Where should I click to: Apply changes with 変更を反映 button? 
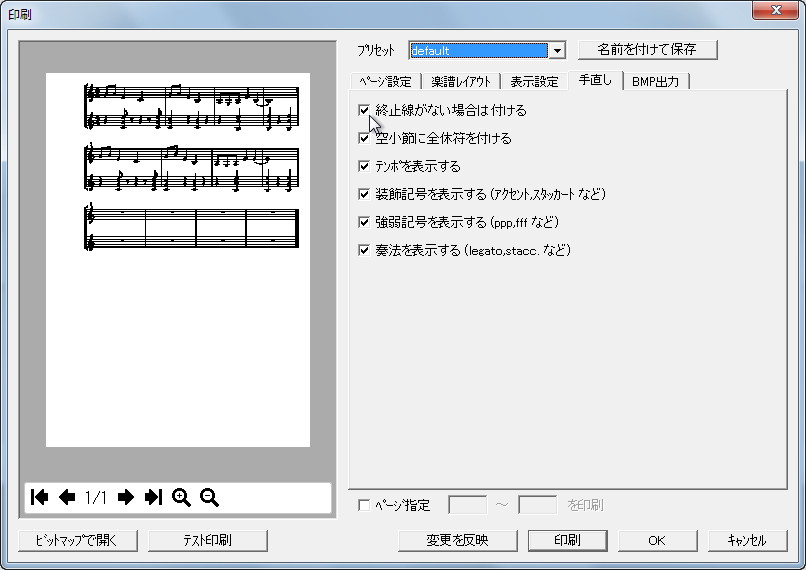[x=457, y=540]
